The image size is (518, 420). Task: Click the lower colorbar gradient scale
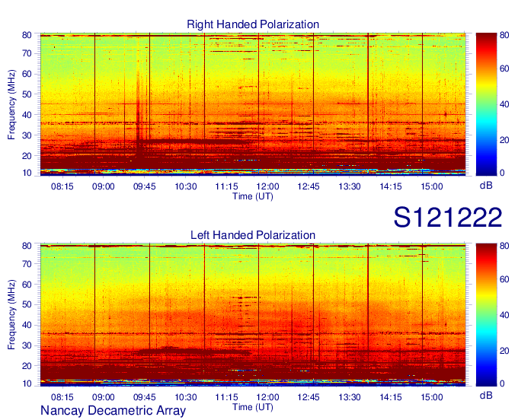[x=486, y=315]
